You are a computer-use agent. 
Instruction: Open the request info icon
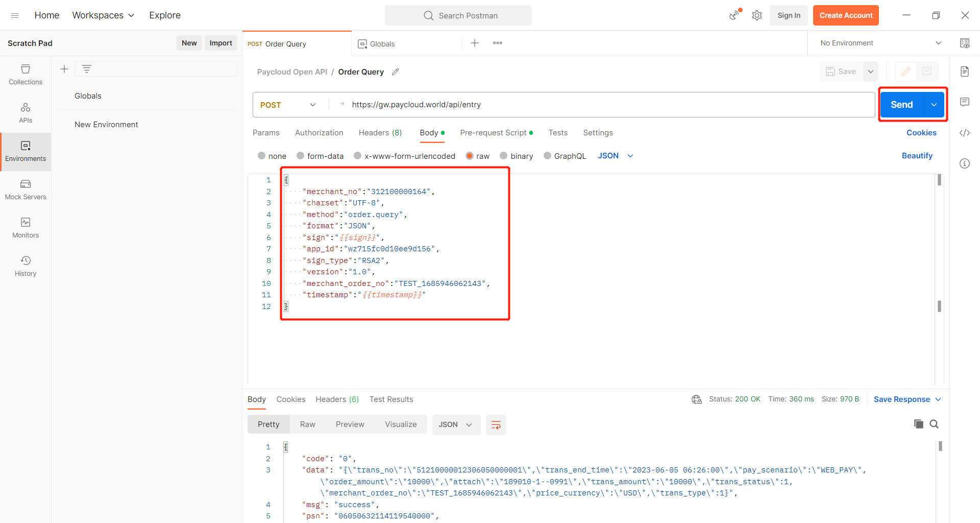tap(965, 163)
